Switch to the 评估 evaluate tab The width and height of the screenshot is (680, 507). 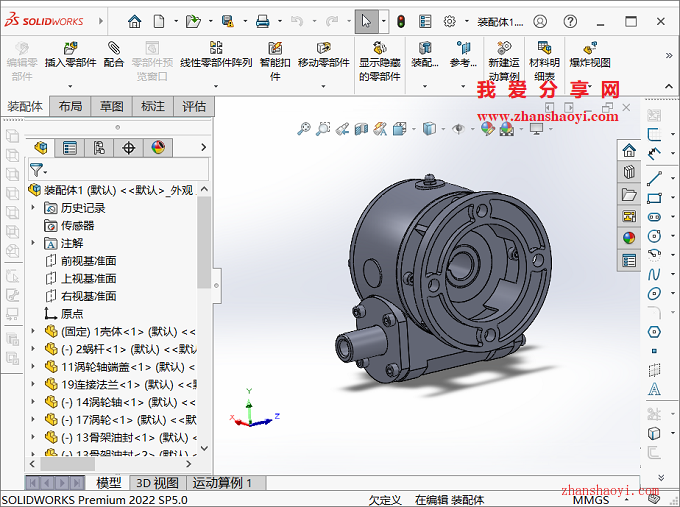click(x=193, y=106)
